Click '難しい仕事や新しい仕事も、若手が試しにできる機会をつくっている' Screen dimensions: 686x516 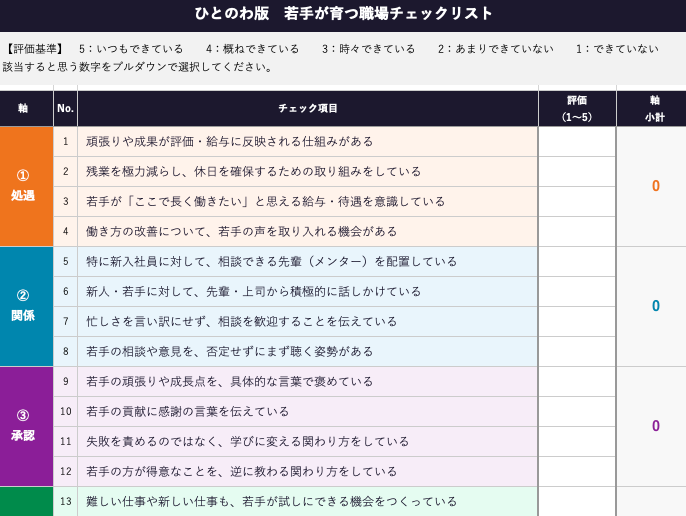click(x=271, y=501)
